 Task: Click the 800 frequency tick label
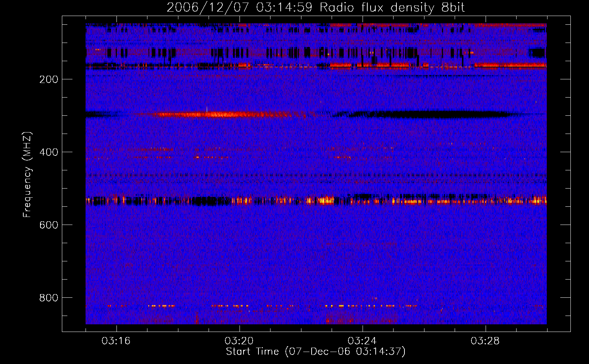(x=49, y=298)
